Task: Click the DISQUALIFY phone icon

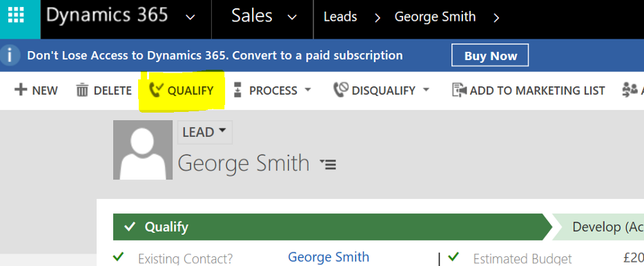Action: (x=340, y=90)
